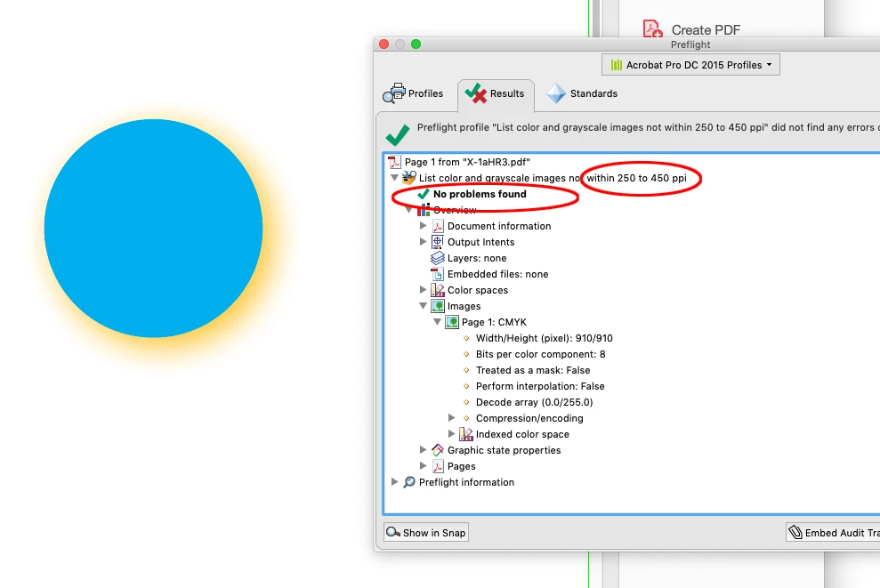Expand the Output Intents node
880x588 pixels.
click(x=424, y=242)
